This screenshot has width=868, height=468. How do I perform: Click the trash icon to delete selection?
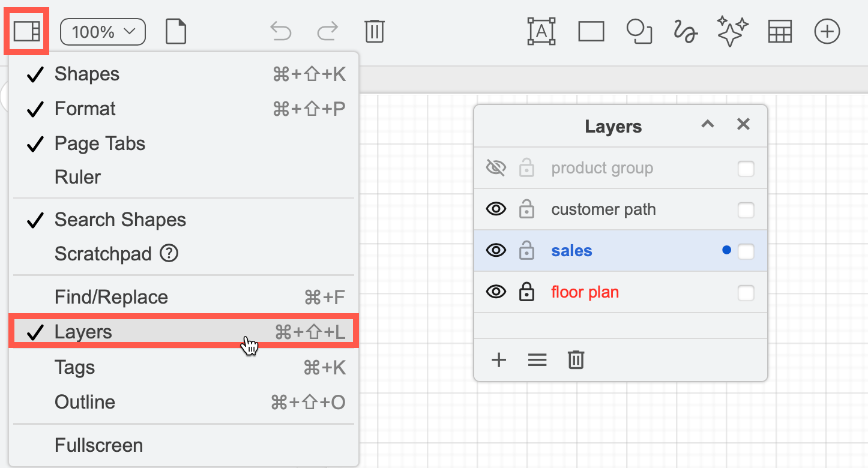coord(375,31)
